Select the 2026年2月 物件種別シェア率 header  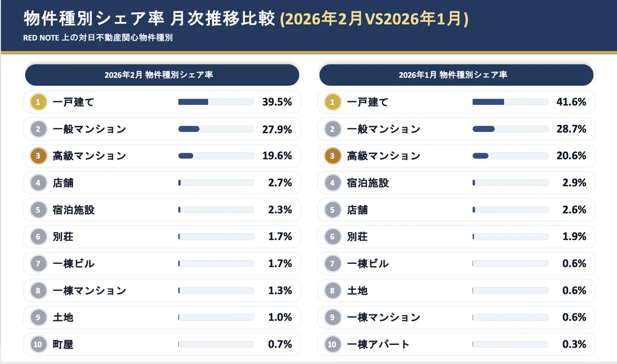162,75
